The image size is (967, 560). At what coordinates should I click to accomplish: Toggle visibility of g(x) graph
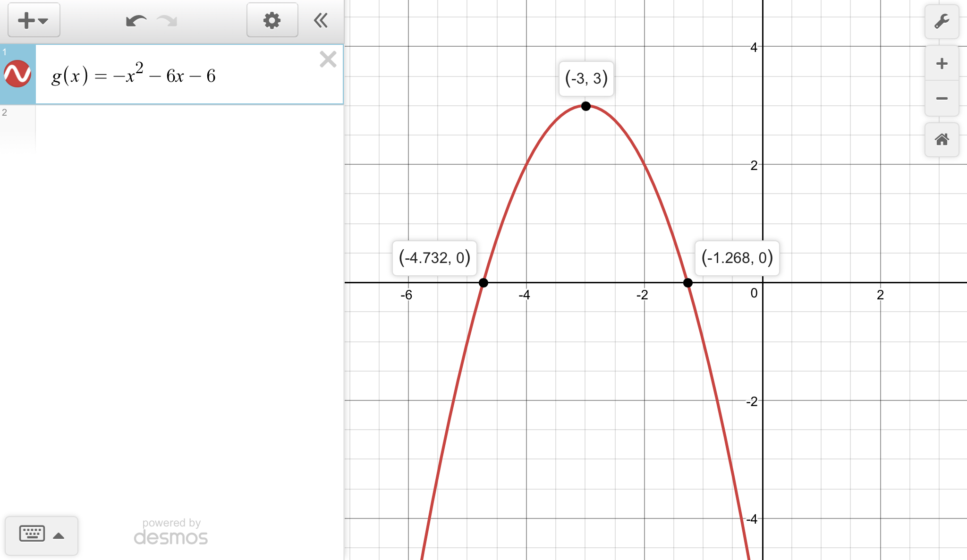click(17, 74)
